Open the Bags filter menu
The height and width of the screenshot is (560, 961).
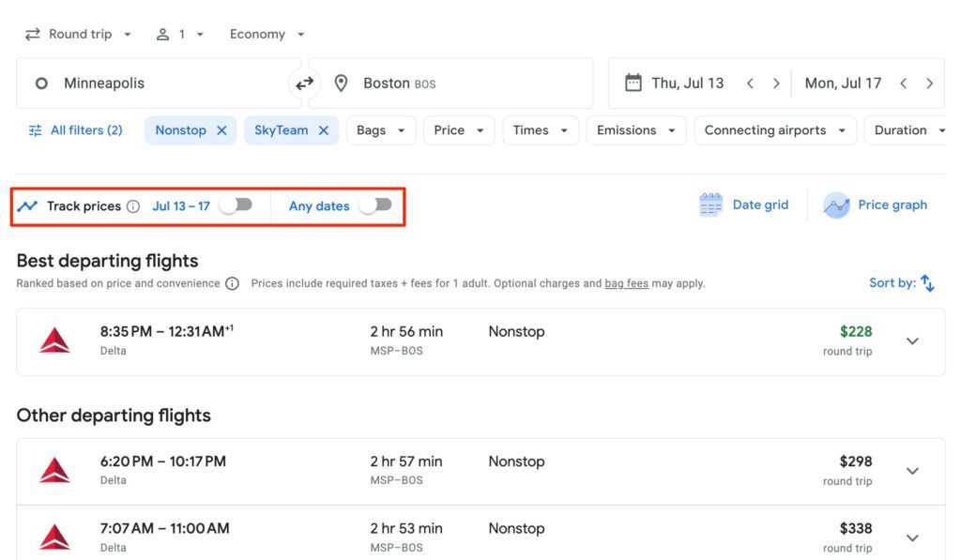[x=380, y=130]
